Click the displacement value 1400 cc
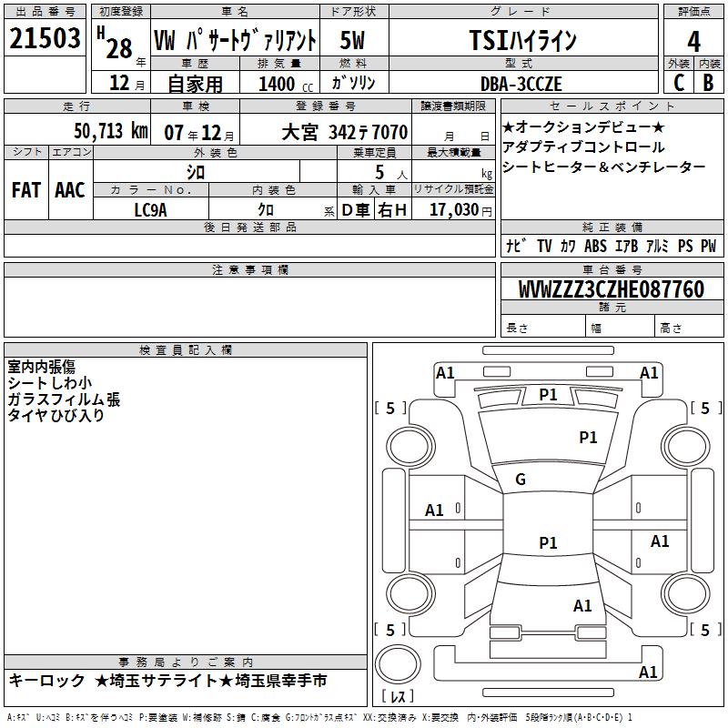The image size is (728, 728). click(x=286, y=84)
